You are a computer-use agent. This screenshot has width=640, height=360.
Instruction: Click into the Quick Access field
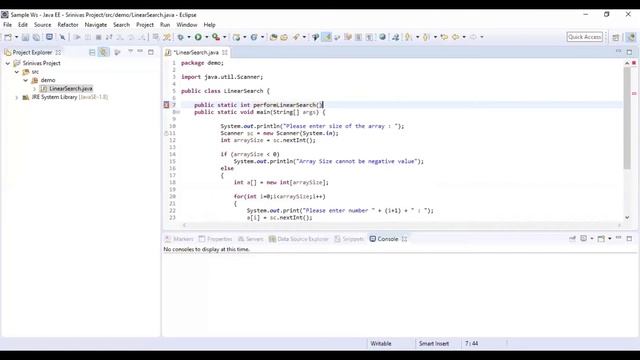click(x=584, y=37)
